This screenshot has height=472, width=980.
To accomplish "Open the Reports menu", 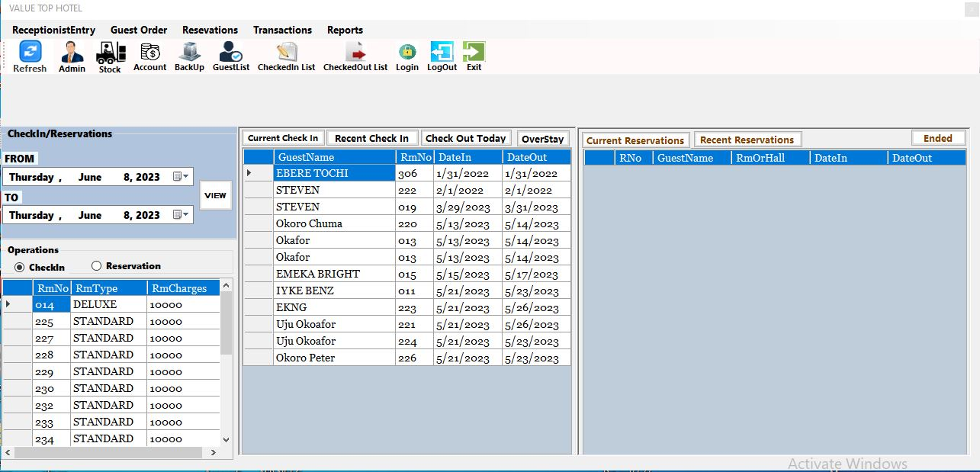I will coord(345,30).
